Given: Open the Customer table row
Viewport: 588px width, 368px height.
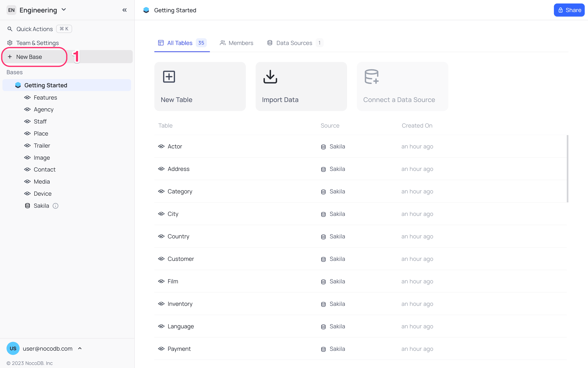Looking at the screenshot, I should tap(361, 259).
